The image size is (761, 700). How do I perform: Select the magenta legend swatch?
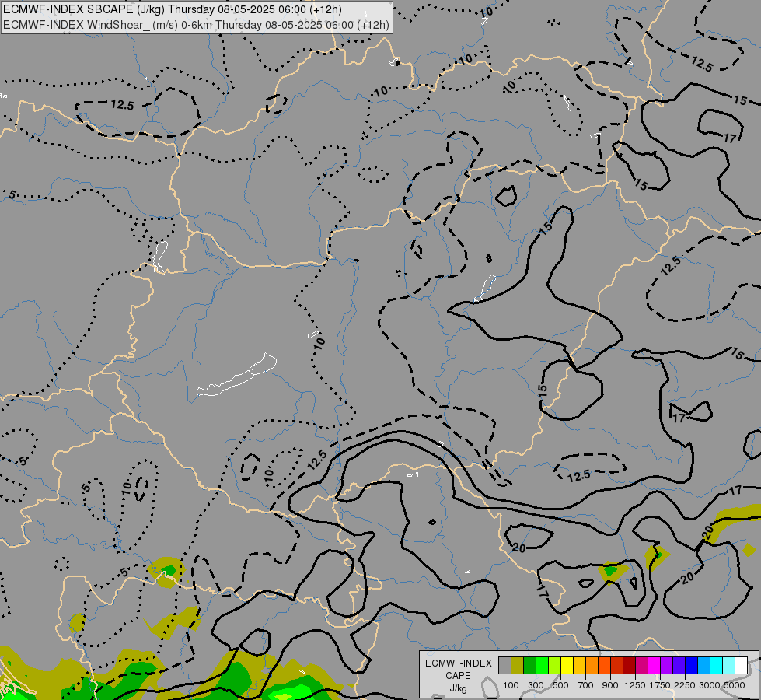[x=654, y=665]
